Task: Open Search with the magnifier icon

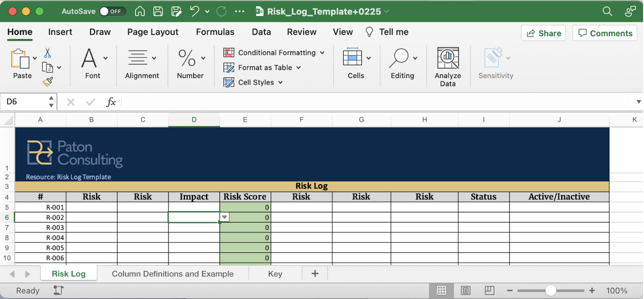Action: [x=607, y=11]
